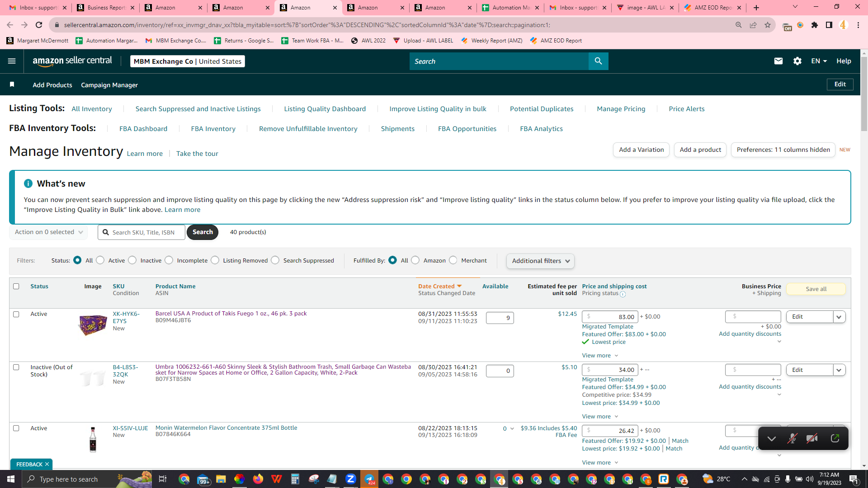
Task: Open Firefox from the taskbar
Action: click(258, 479)
